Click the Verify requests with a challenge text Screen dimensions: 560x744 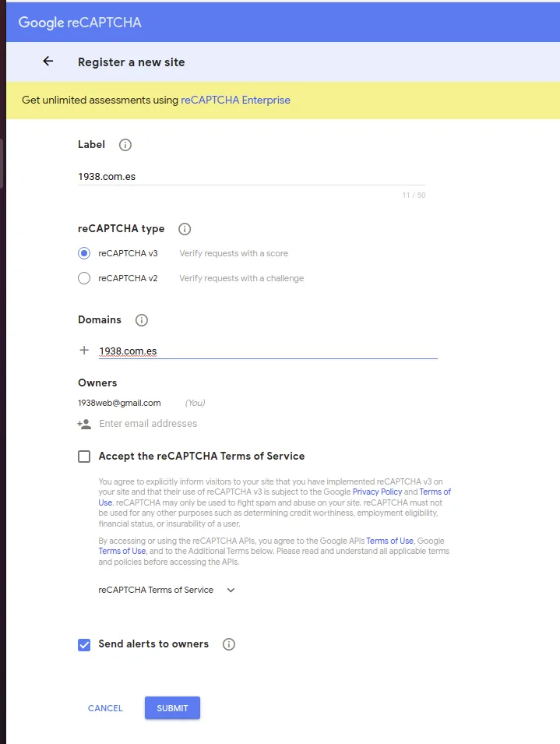point(241,278)
